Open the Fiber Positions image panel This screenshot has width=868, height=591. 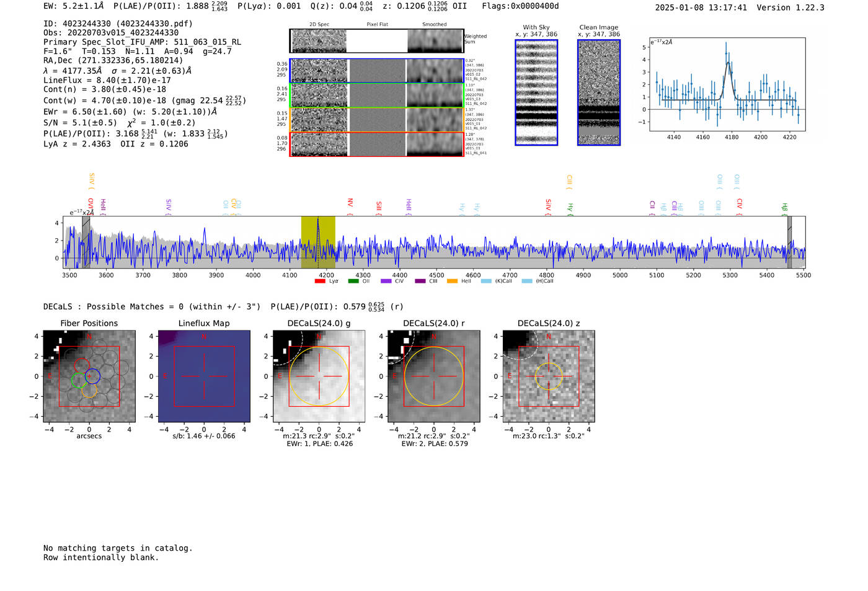pos(89,376)
